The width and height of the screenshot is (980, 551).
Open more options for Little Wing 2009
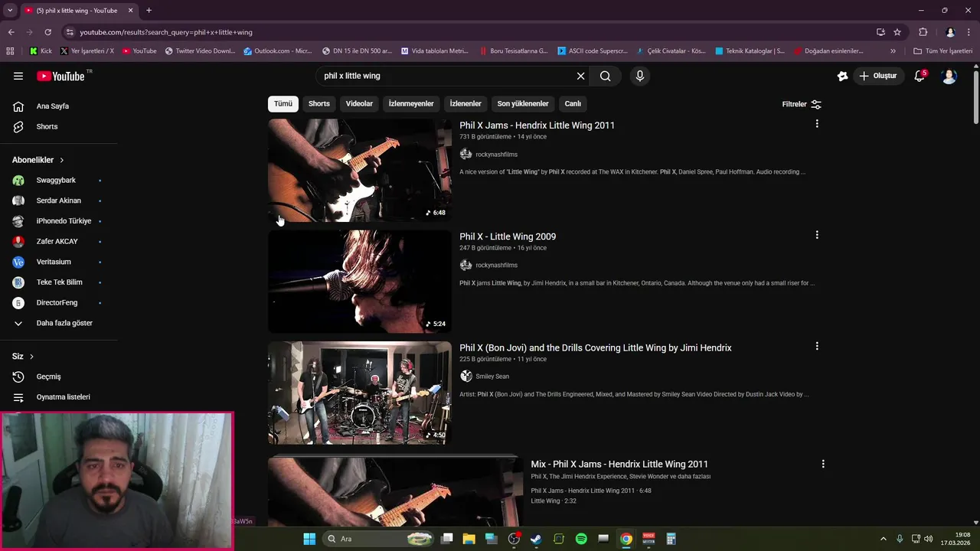point(817,235)
